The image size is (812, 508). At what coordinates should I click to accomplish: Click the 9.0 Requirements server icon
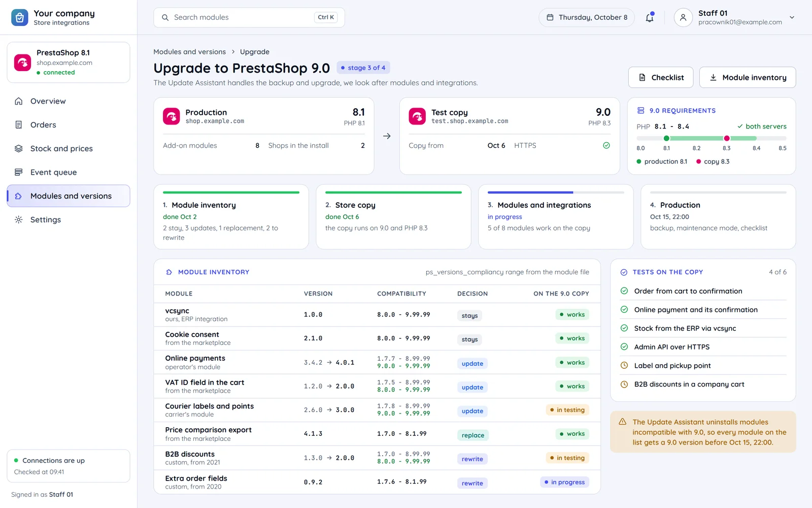[641, 111]
